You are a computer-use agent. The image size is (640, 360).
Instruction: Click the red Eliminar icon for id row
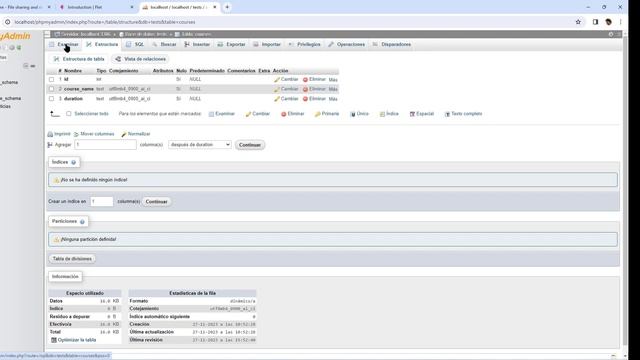305,80
